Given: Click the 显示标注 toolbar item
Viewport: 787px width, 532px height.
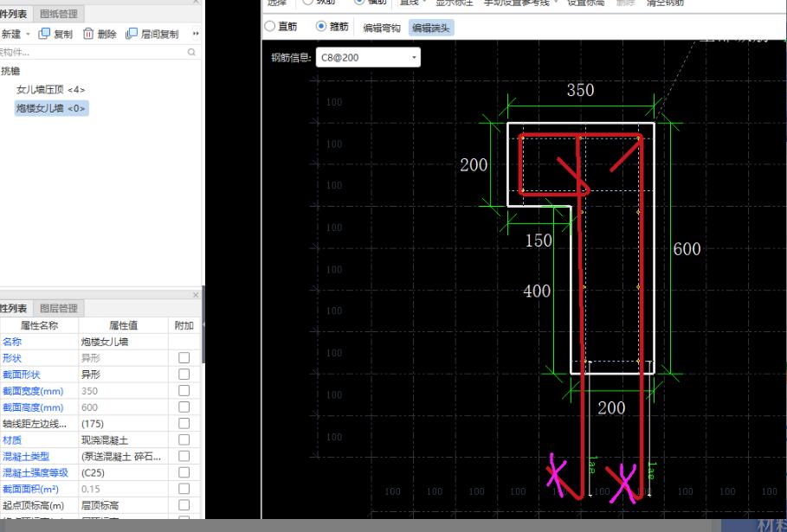Looking at the screenshot, I should coord(455,3).
